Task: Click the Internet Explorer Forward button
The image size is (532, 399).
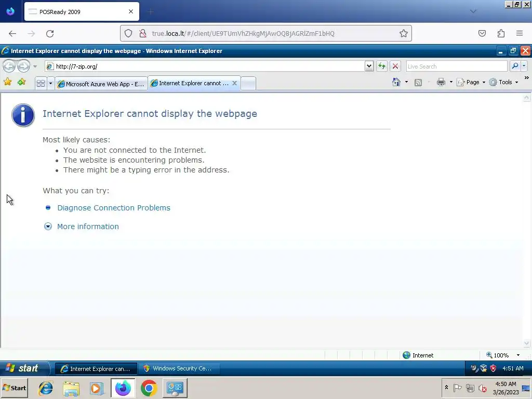Action: (23, 66)
